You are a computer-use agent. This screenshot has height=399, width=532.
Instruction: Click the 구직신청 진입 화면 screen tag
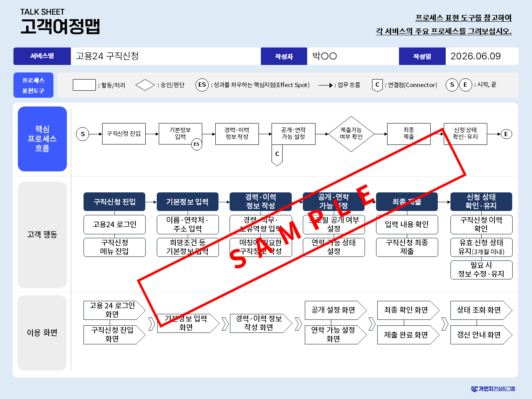pyautogui.click(x=114, y=334)
